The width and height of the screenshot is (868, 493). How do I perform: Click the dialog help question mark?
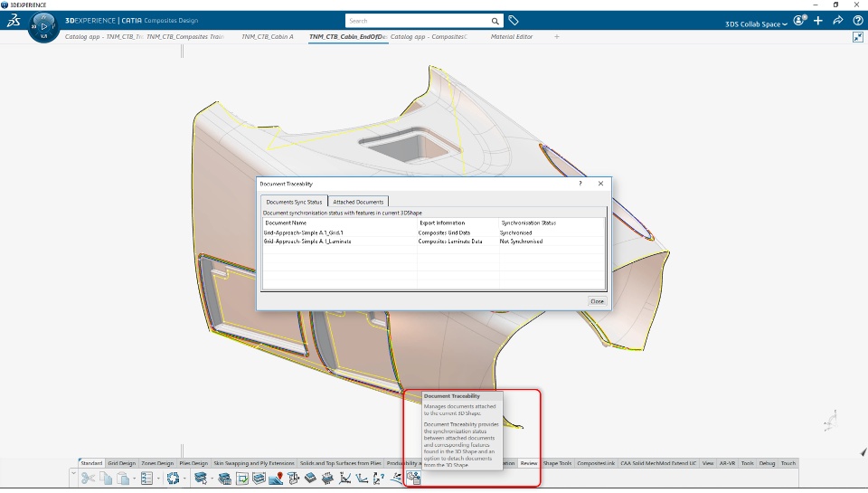tap(580, 184)
